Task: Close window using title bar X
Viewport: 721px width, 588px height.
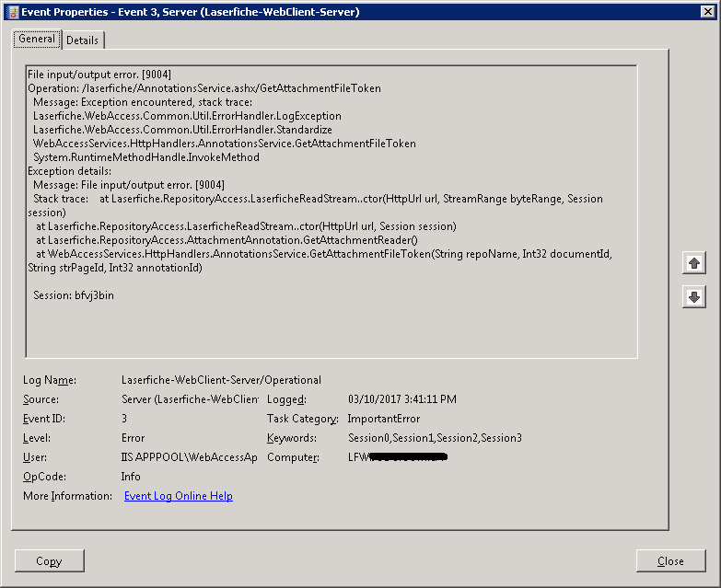Action: coord(708,11)
